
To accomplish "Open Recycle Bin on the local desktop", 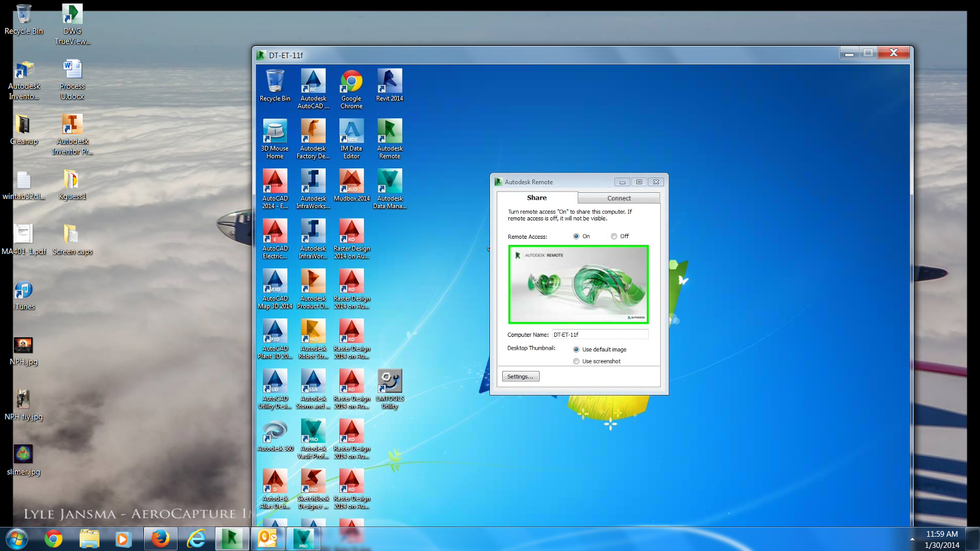I will (24, 19).
